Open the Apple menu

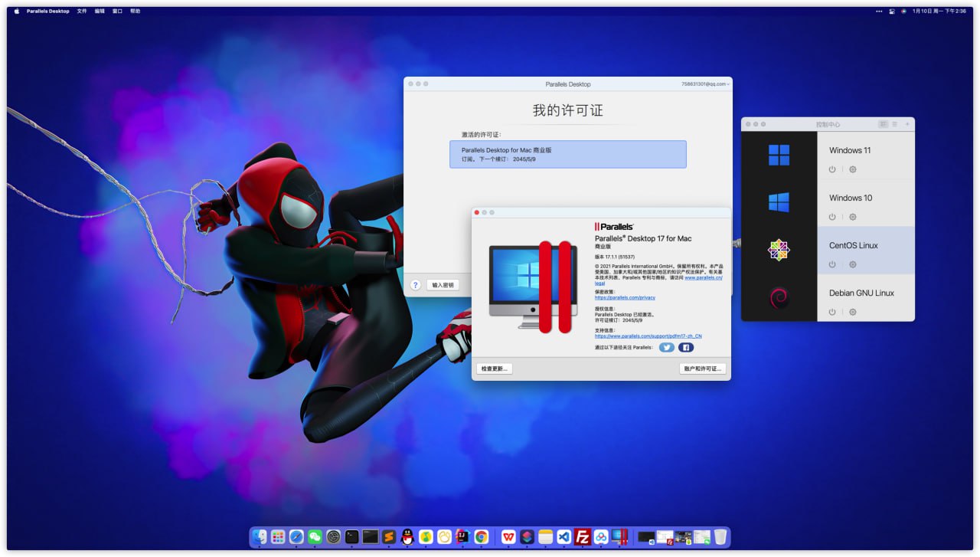point(16,11)
